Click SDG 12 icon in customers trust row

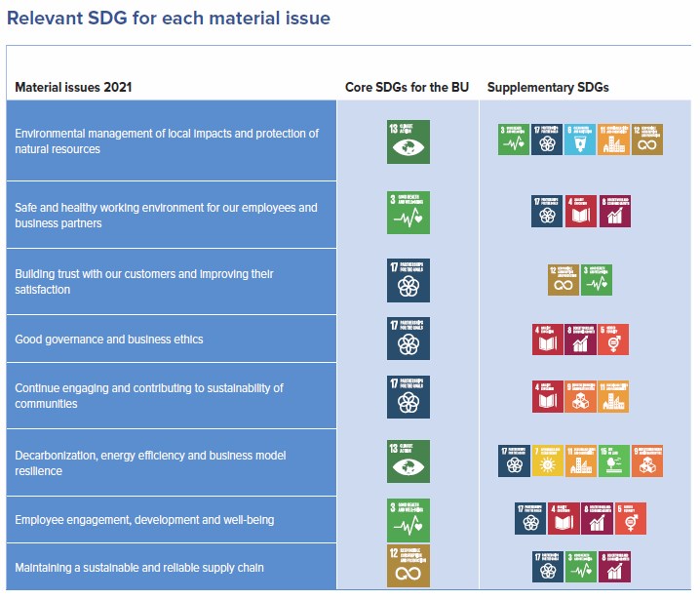click(x=564, y=280)
